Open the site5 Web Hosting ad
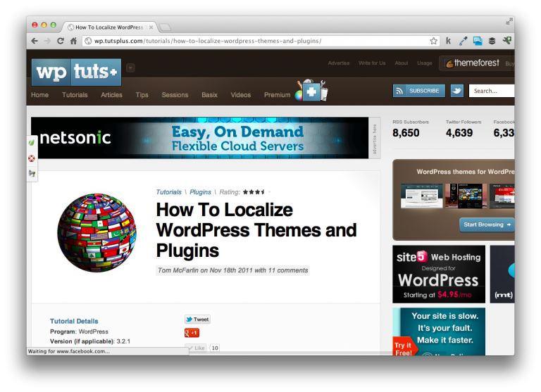541x392 pixels. point(439,274)
